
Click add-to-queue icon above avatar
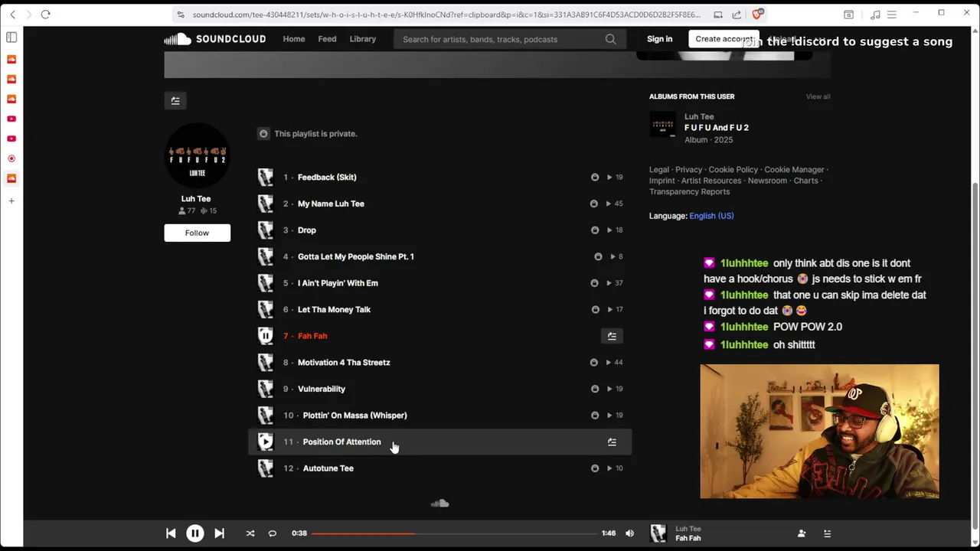point(175,100)
